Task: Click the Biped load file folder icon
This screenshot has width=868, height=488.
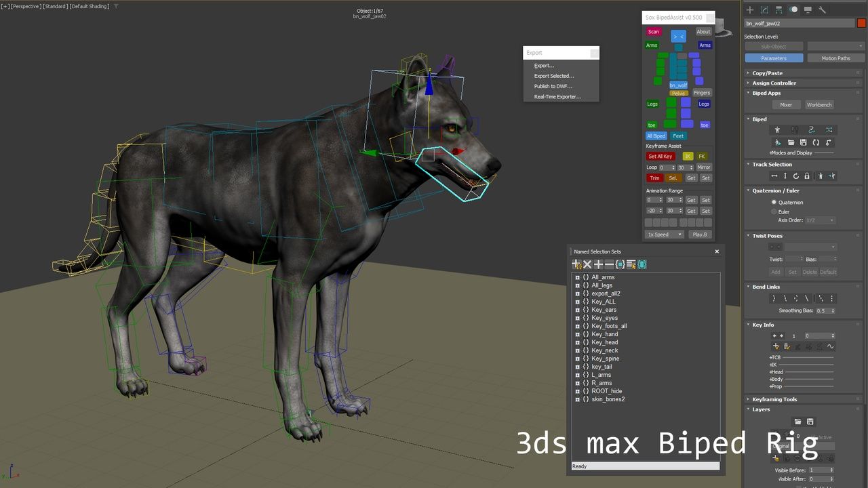Action: [790, 142]
